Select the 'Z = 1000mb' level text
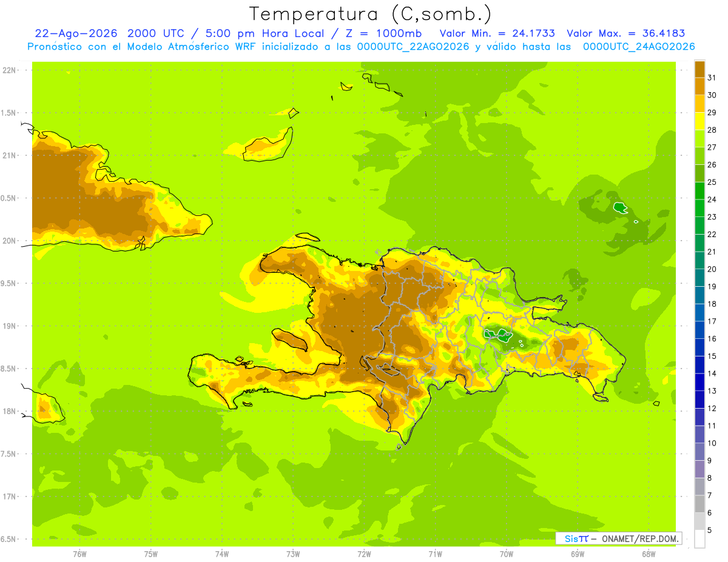 tap(383, 33)
